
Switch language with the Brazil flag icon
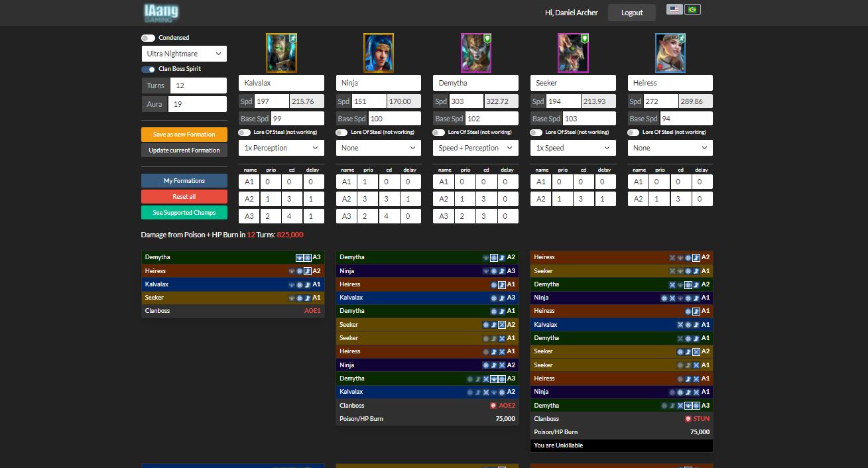tap(693, 10)
